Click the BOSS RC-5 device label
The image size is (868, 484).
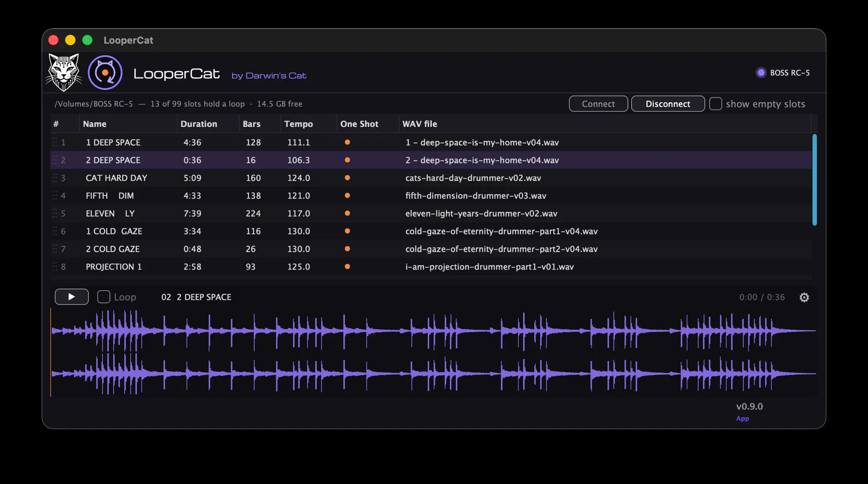pos(790,72)
